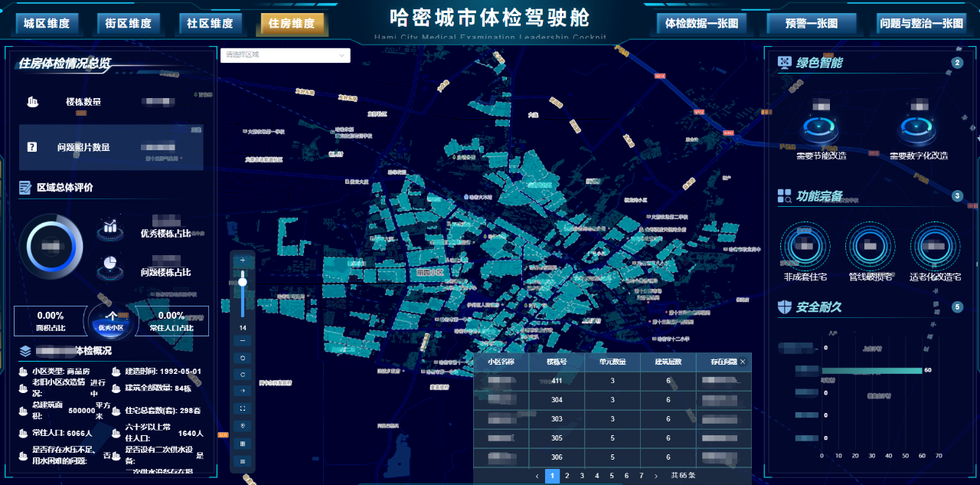
Task: Open the 请选择区域 region dropdown
Action: (x=284, y=55)
